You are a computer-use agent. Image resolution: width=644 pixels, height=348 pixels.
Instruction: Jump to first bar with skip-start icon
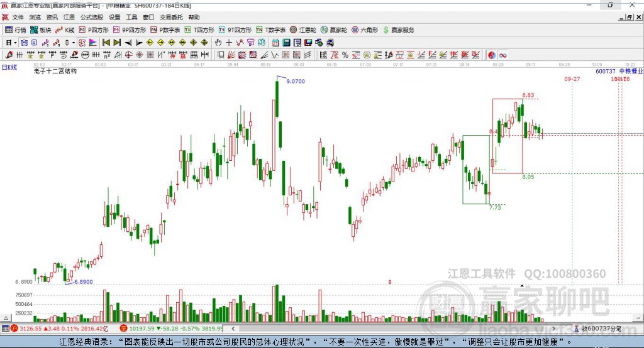point(106,42)
